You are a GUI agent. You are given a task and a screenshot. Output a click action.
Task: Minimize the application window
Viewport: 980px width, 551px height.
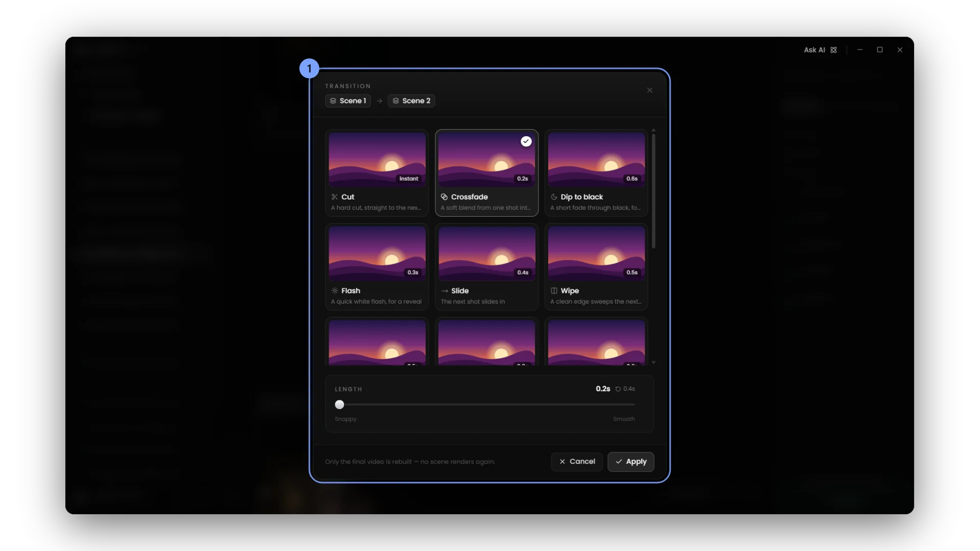pyautogui.click(x=860, y=50)
